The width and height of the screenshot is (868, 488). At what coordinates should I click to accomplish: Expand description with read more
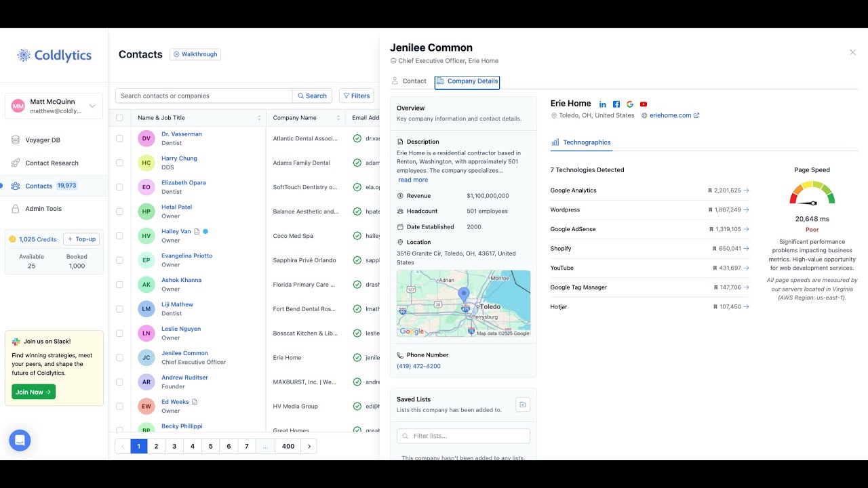point(413,180)
